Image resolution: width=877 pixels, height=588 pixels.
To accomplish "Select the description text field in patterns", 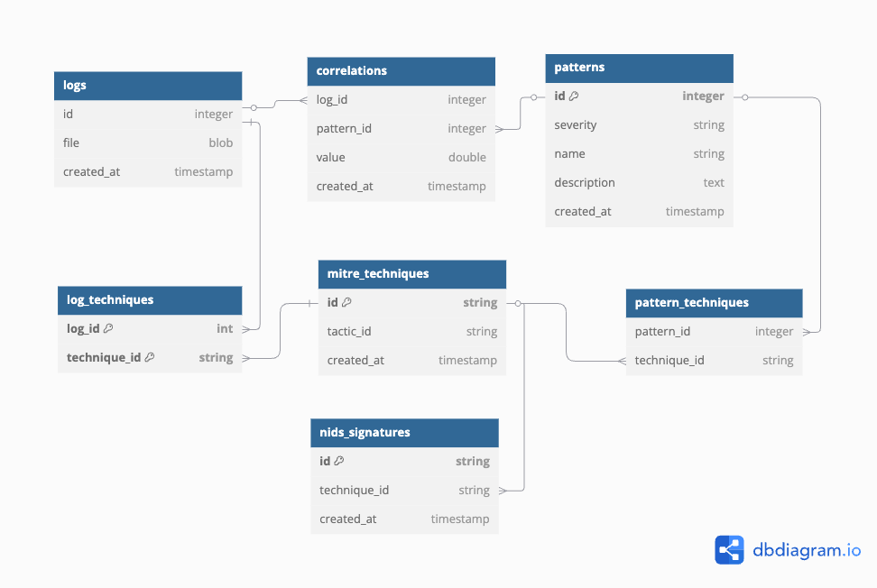I will click(x=639, y=183).
